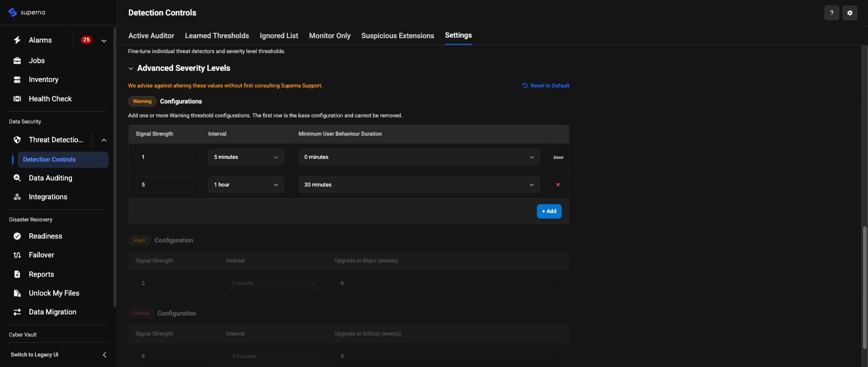
Task: Open the 0 minutes duration dropdown
Action: [x=419, y=157]
